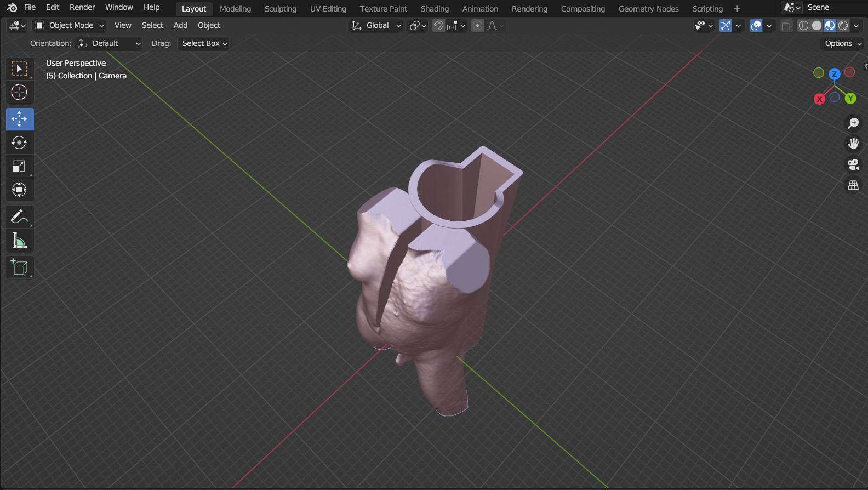The width and height of the screenshot is (868, 490).
Task: Open the Add menu in viewport header
Action: click(x=180, y=25)
